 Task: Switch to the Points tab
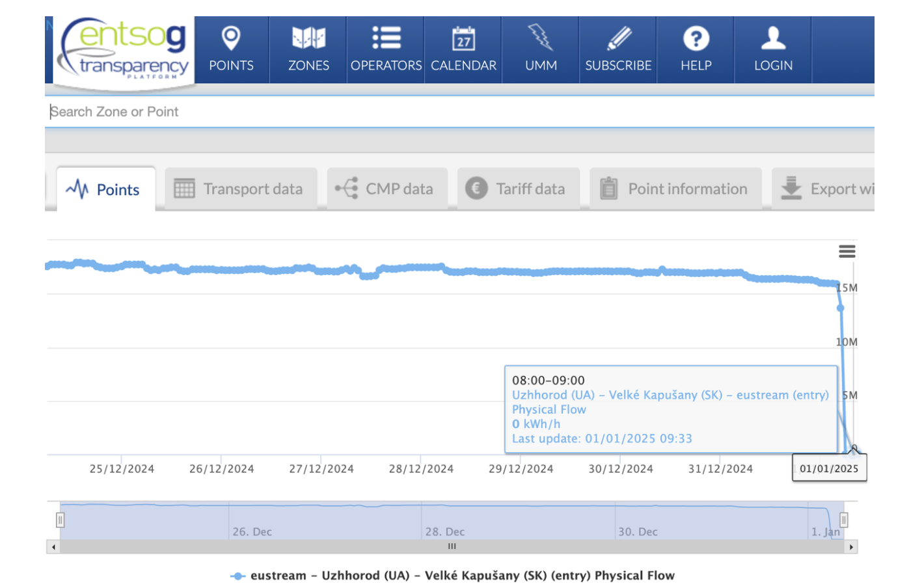tap(106, 189)
